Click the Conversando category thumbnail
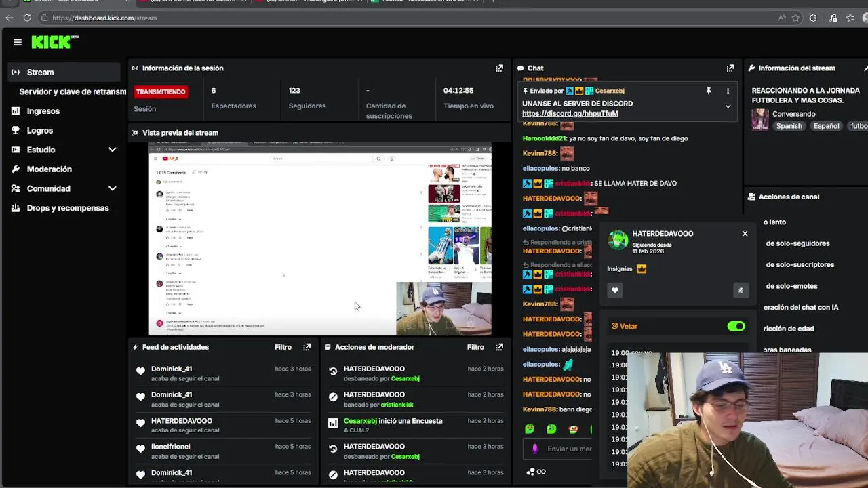 [x=760, y=119]
